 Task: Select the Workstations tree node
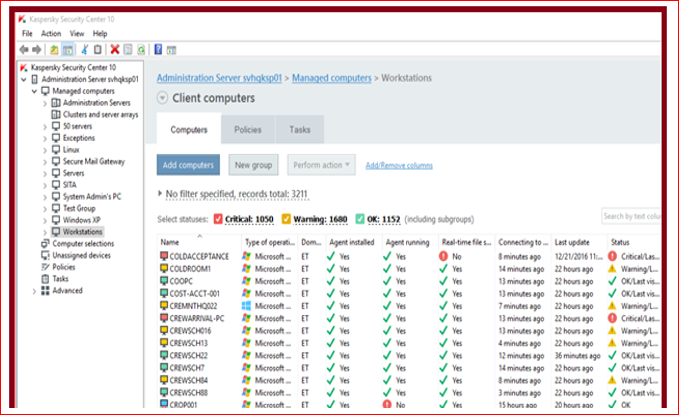82,232
